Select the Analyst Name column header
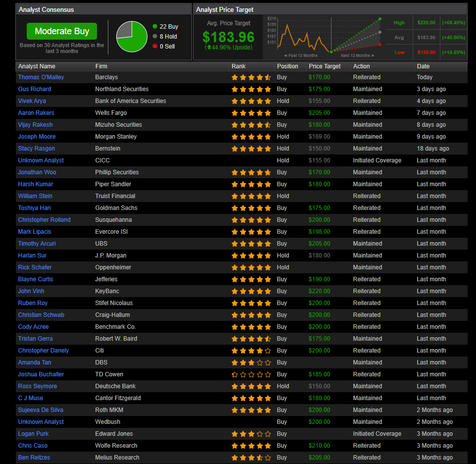The image size is (476, 464). 37,66
